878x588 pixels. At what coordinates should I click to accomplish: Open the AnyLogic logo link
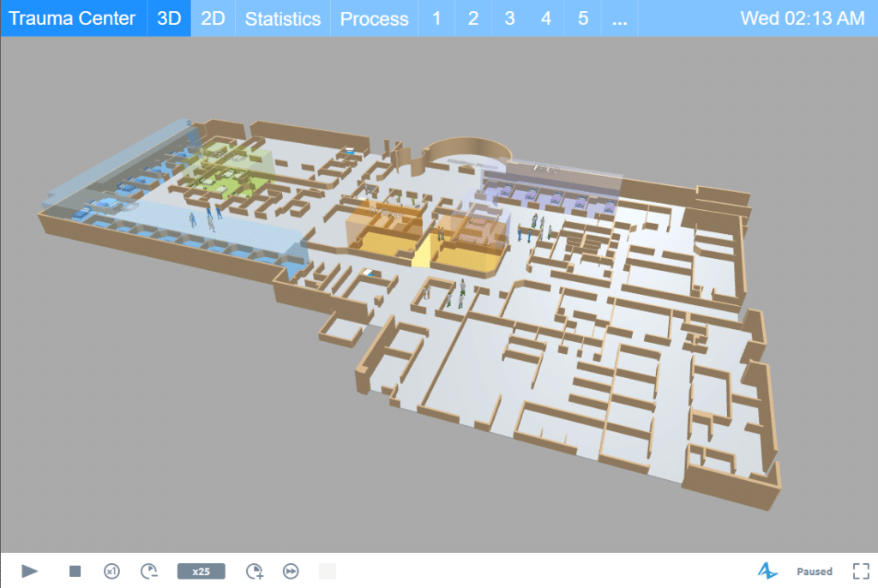click(767, 571)
